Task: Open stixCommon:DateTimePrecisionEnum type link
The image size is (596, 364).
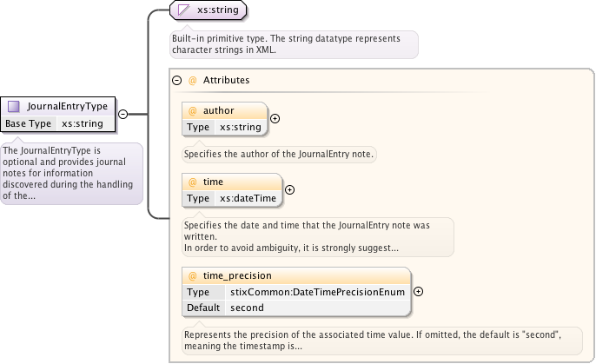Action: coord(317,292)
